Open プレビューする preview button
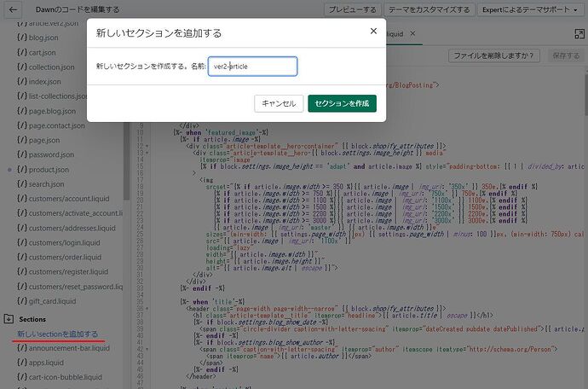Screen dimensions: 588x389 pos(353,9)
